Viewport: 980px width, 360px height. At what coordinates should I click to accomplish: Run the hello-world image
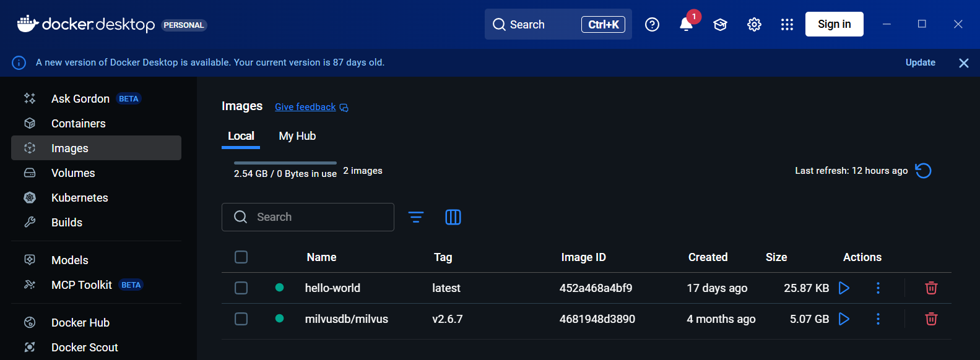click(844, 288)
